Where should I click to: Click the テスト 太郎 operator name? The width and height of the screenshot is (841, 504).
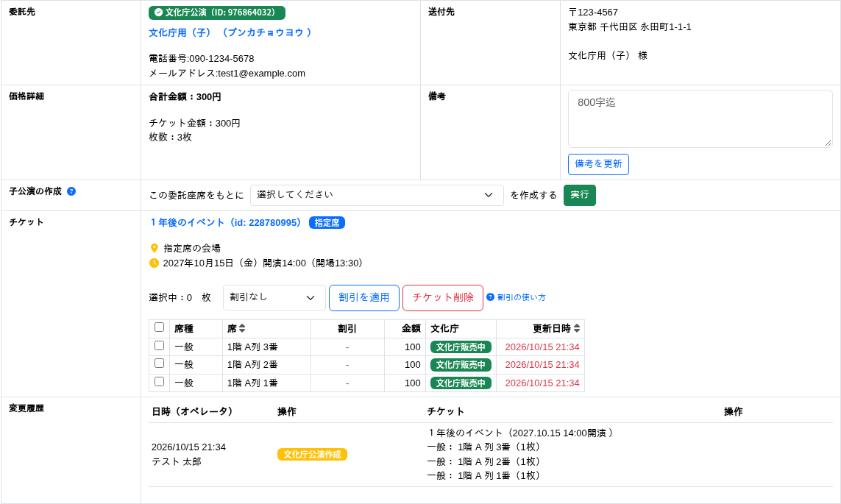click(x=177, y=461)
